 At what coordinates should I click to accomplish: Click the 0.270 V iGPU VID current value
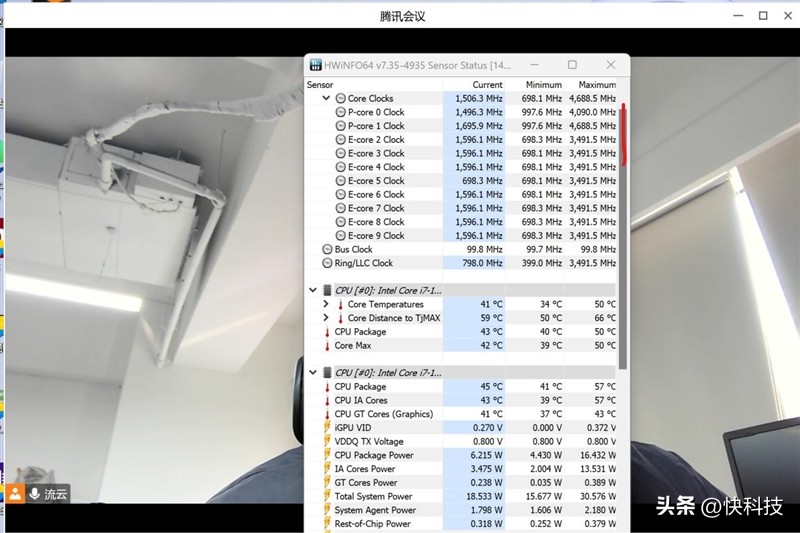[487, 428]
